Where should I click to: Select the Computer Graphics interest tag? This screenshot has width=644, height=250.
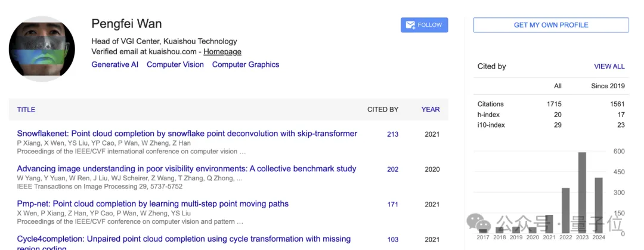click(246, 64)
